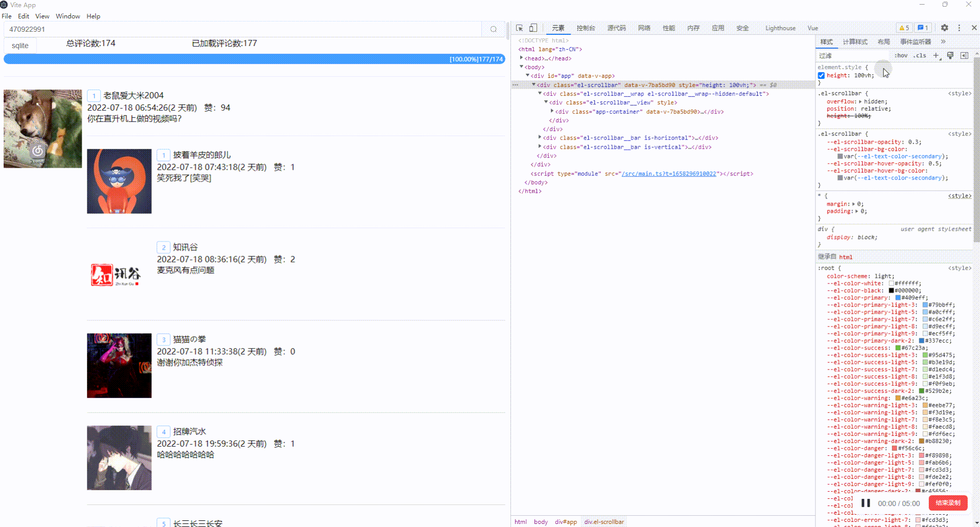Switch to the 事件监听器 tab
Image resolution: width=980 pixels, height=527 pixels.
pyautogui.click(x=916, y=42)
